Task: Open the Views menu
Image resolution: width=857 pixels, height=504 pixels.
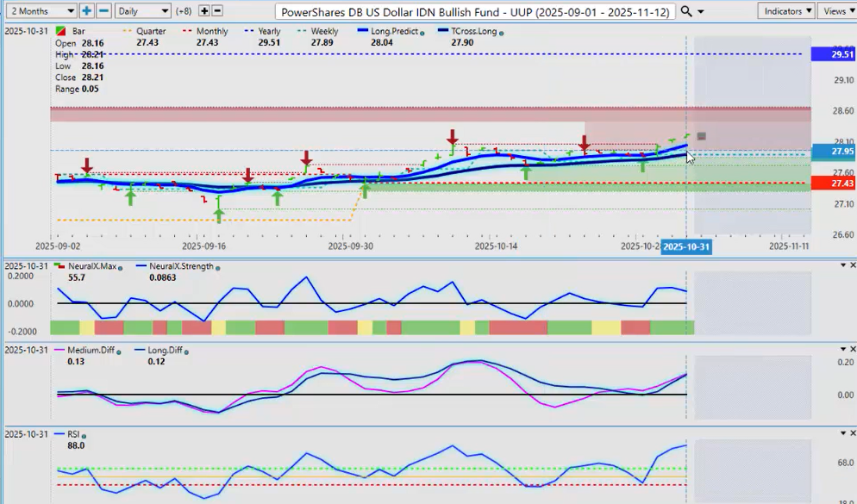Action: pyautogui.click(x=836, y=11)
